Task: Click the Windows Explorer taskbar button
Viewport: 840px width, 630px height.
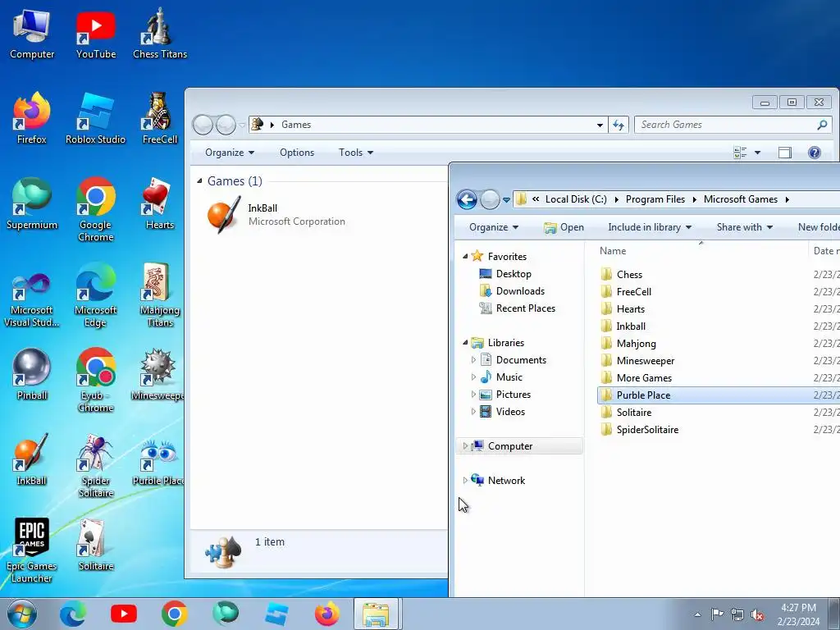Action: pos(376,614)
